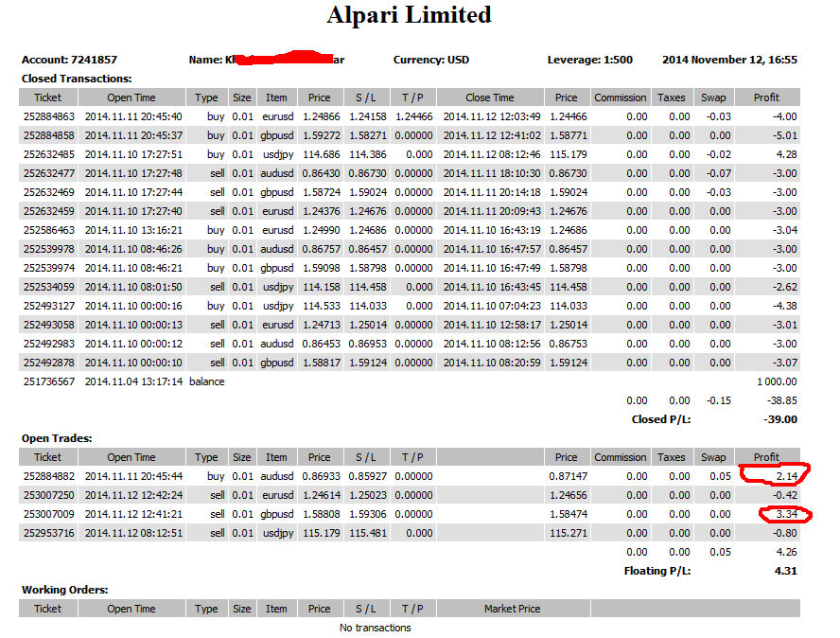Click Commission header in closed transactions table
The width and height of the screenshot is (840, 638).
621,97
